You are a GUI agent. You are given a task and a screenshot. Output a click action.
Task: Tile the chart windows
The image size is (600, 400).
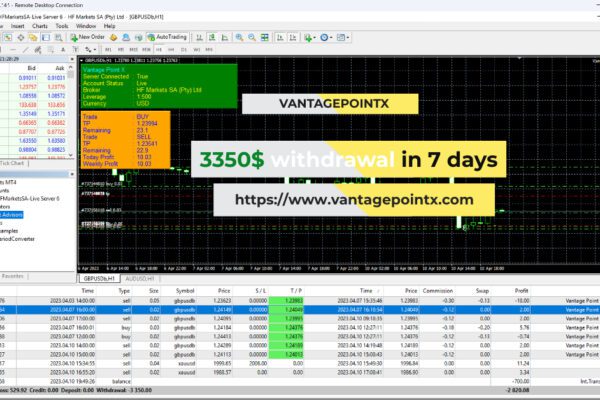264,38
